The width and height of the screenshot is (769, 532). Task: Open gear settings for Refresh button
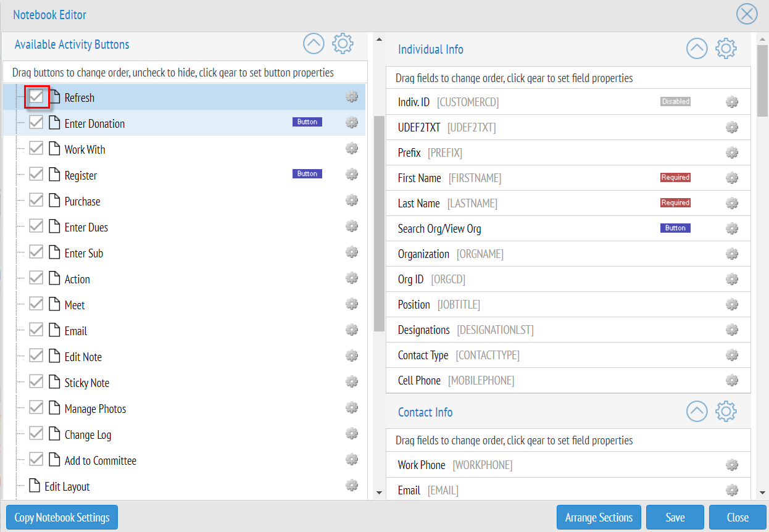pos(352,97)
